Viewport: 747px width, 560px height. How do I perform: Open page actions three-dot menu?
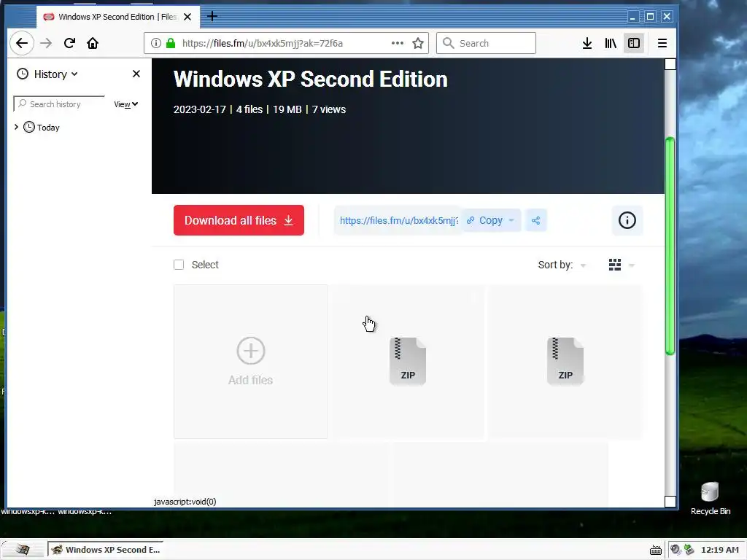(x=398, y=43)
